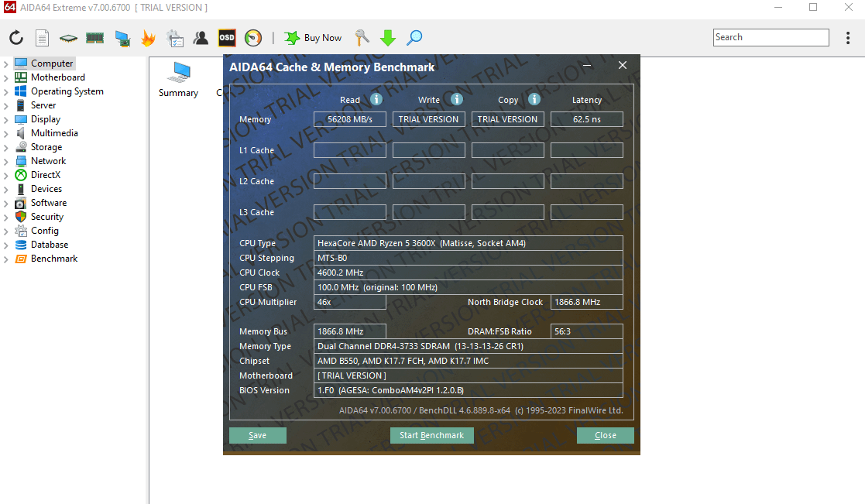Click the Memory Type DDR4-3733 value
This screenshot has width=865, height=504.
point(469,346)
